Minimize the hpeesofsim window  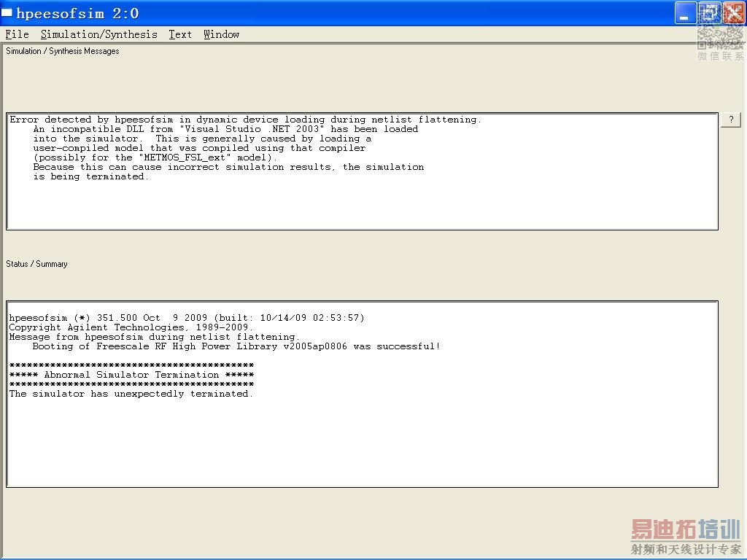point(685,13)
